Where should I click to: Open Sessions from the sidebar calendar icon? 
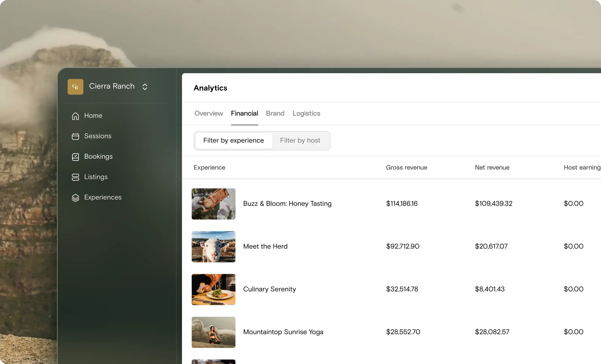tap(75, 136)
